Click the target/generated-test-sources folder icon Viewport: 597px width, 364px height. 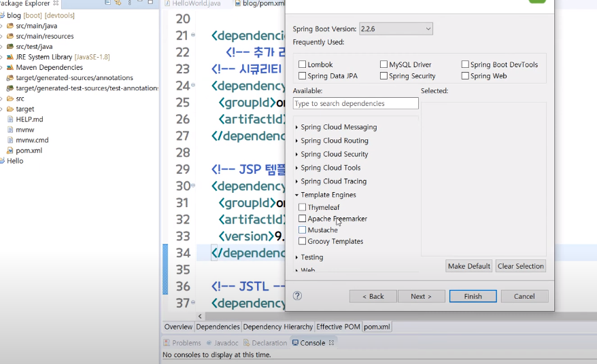[x=10, y=88]
